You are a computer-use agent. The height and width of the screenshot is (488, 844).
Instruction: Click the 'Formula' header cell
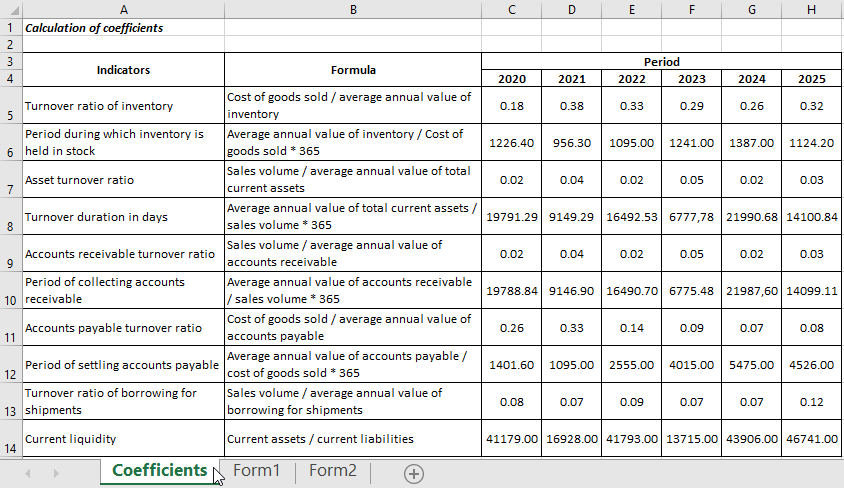coord(353,70)
